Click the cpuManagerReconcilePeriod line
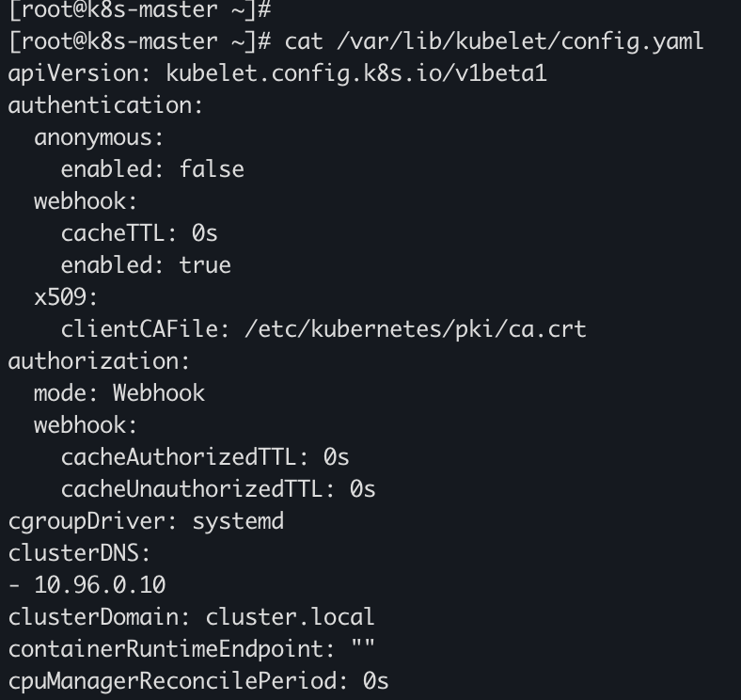 pyautogui.click(x=198, y=681)
